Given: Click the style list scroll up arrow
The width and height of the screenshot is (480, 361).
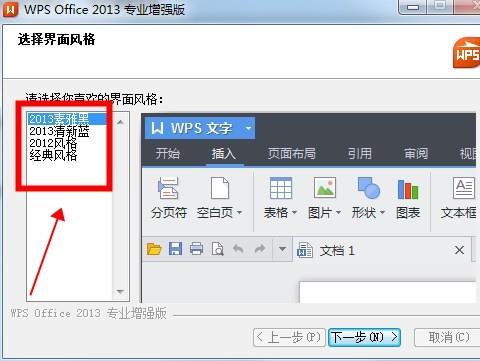Looking at the screenshot, I should (120, 122).
